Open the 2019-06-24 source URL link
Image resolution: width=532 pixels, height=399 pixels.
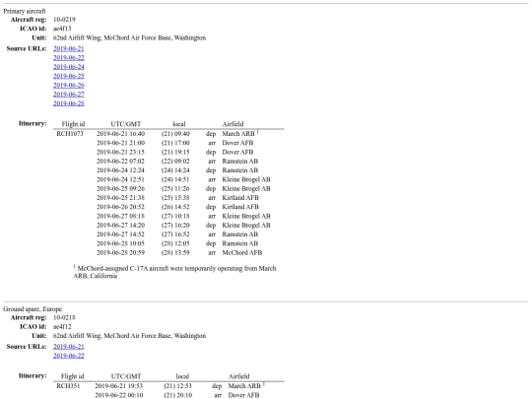coord(69,67)
